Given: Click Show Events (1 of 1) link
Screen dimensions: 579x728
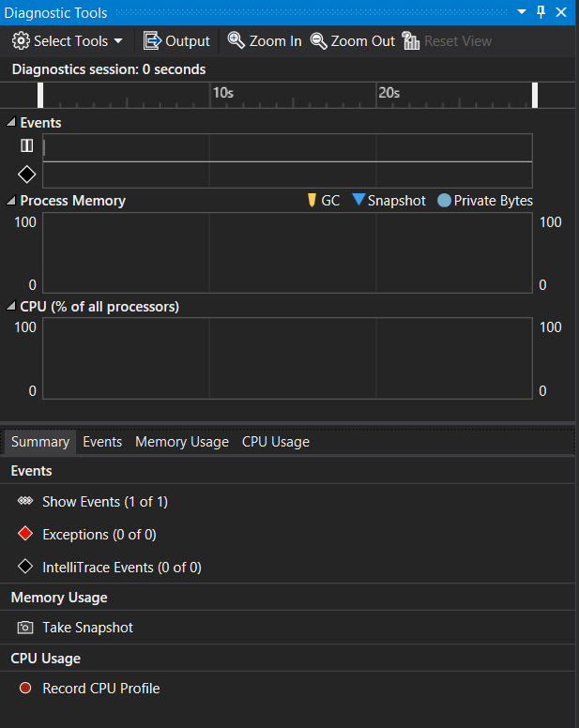Looking at the screenshot, I should click(x=105, y=501).
